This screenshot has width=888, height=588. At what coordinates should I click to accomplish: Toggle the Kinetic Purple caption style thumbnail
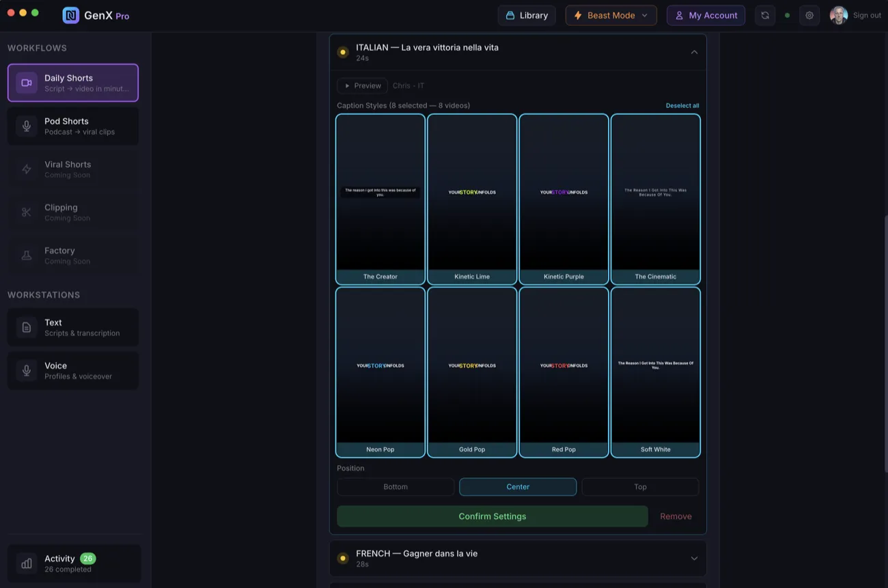point(564,198)
